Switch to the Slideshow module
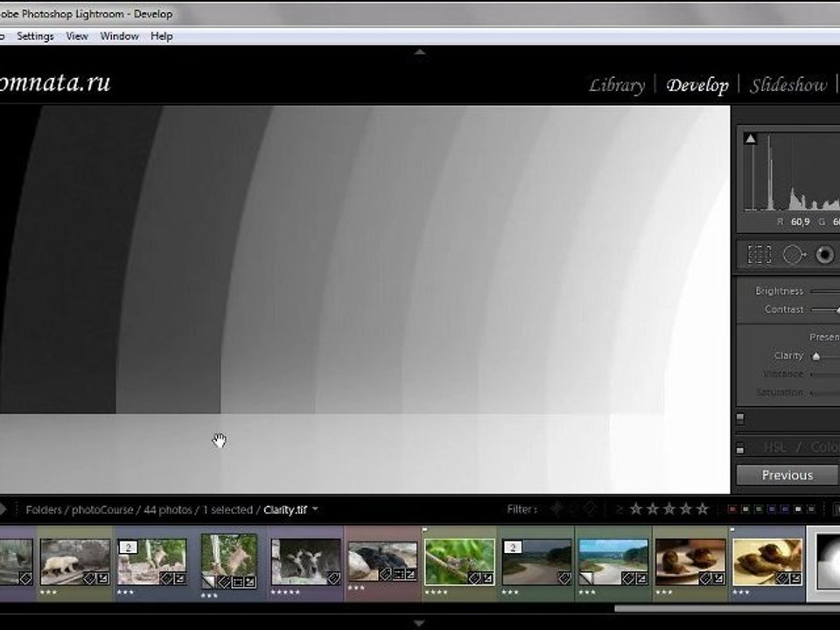840x630 pixels. pos(788,85)
